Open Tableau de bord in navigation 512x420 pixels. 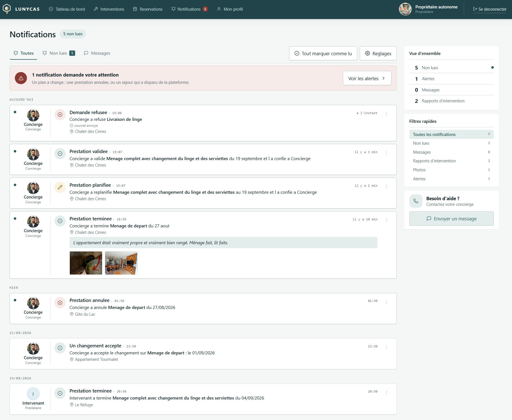67,9
